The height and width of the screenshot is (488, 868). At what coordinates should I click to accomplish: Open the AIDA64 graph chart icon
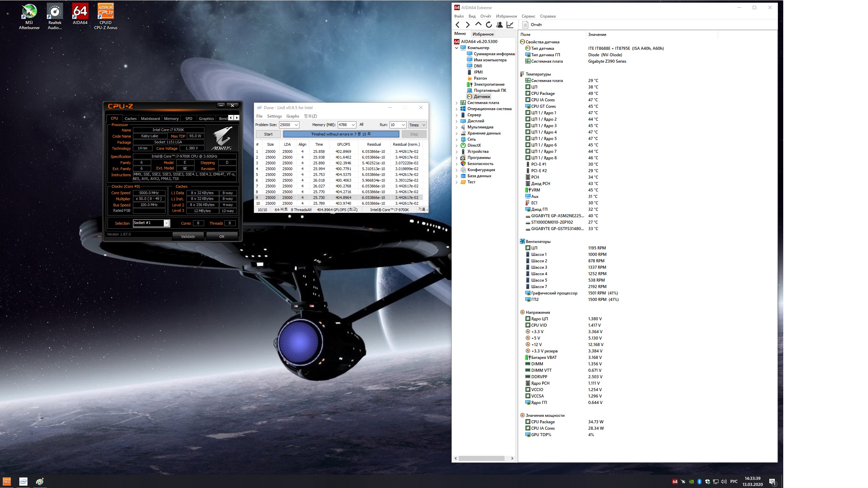click(x=510, y=24)
